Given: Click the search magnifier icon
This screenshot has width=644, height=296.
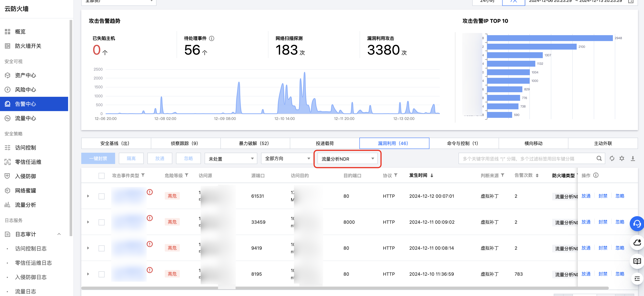Looking at the screenshot, I should [599, 158].
